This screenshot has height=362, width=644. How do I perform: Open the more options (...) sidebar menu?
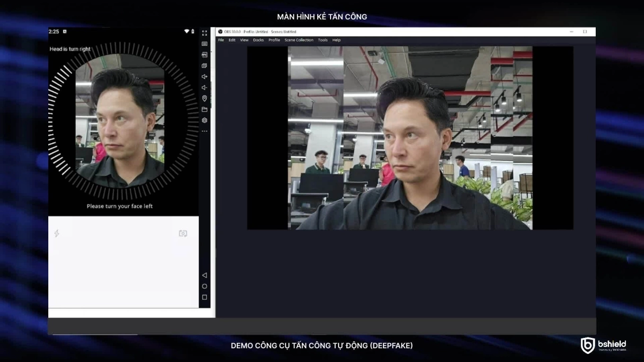point(205,131)
